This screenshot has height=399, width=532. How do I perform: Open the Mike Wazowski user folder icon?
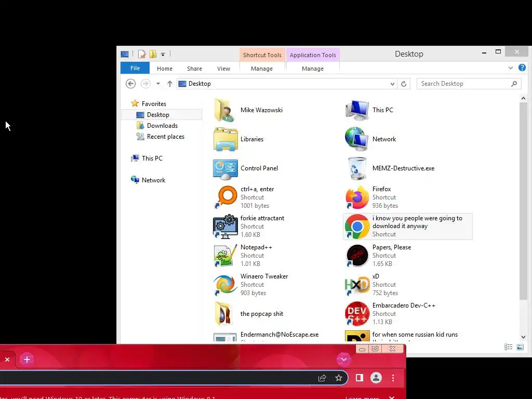coord(225,110)
